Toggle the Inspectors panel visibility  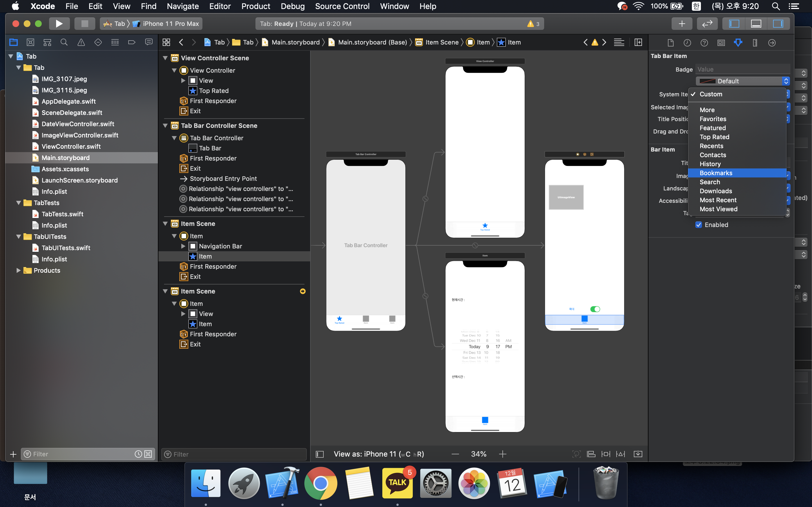[778, 23]
